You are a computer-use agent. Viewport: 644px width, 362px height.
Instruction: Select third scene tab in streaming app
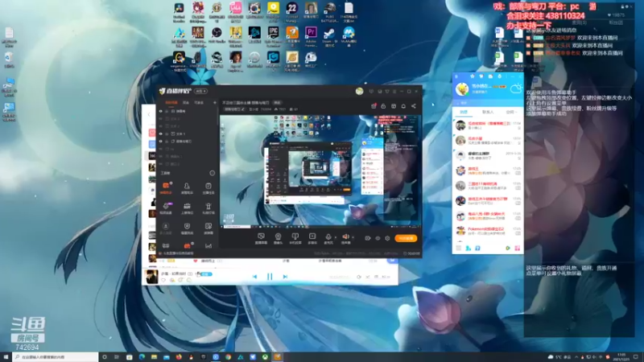tap(199, 103)
